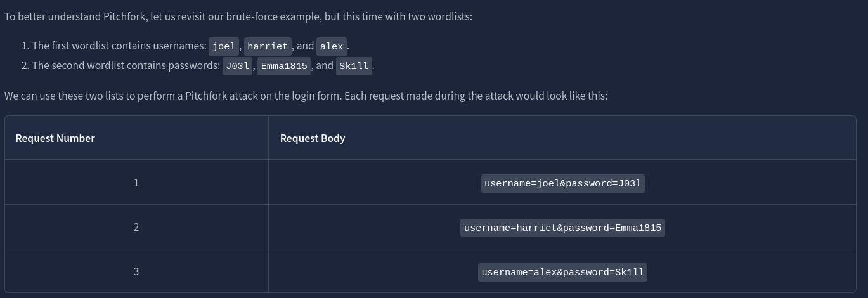Click 'The first wordlist contains usernames' text
Screen dimensions: 868x298
point(119,46)
